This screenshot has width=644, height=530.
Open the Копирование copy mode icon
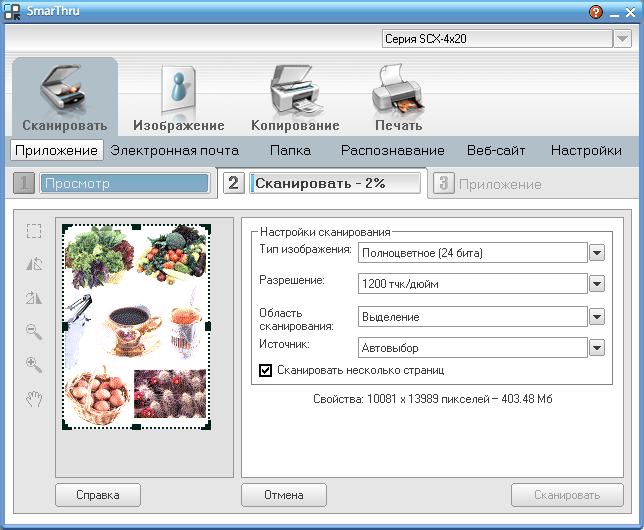(x=295, y=97)
